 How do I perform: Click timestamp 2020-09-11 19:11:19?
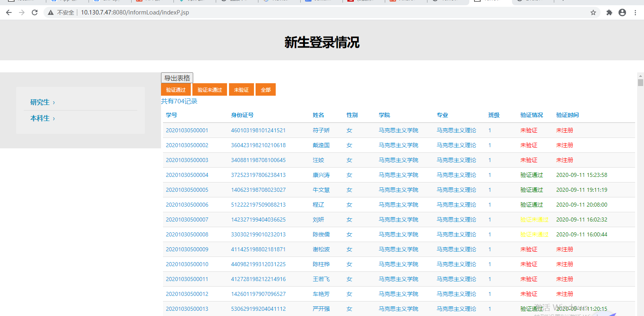[x=582, y=190]
